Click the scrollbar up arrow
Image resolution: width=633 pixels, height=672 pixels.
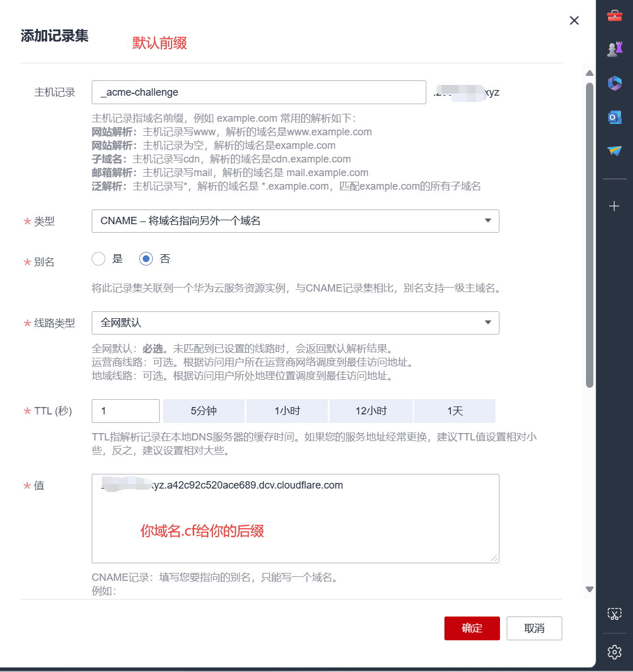pyautogui.click(x=590, y=73)
